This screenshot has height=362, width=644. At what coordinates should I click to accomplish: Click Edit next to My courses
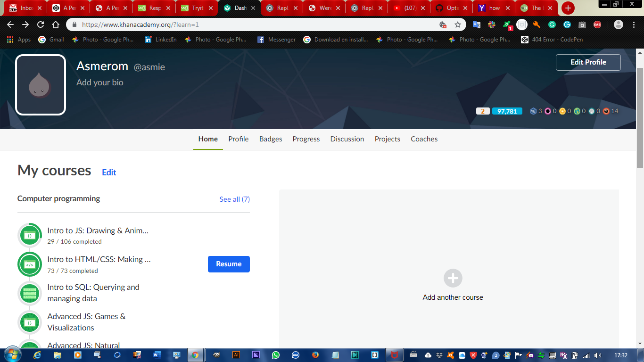(x=109, y=173)
